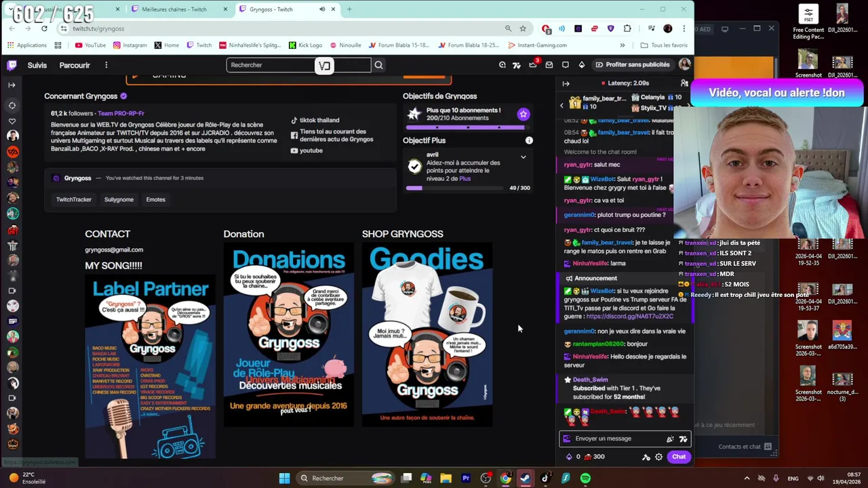868x488 pixels.
Task: Open the discord.gg invite link in chat
Action: coord(629,317)
